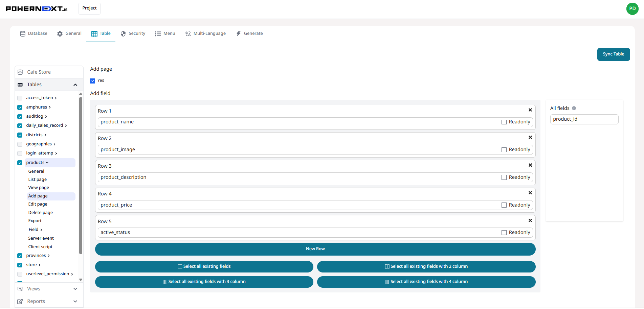Image resolution: width=644 pixels, height=309 pixels.
Task: Select all existing fields with 2 column
Action: point(426,267)
